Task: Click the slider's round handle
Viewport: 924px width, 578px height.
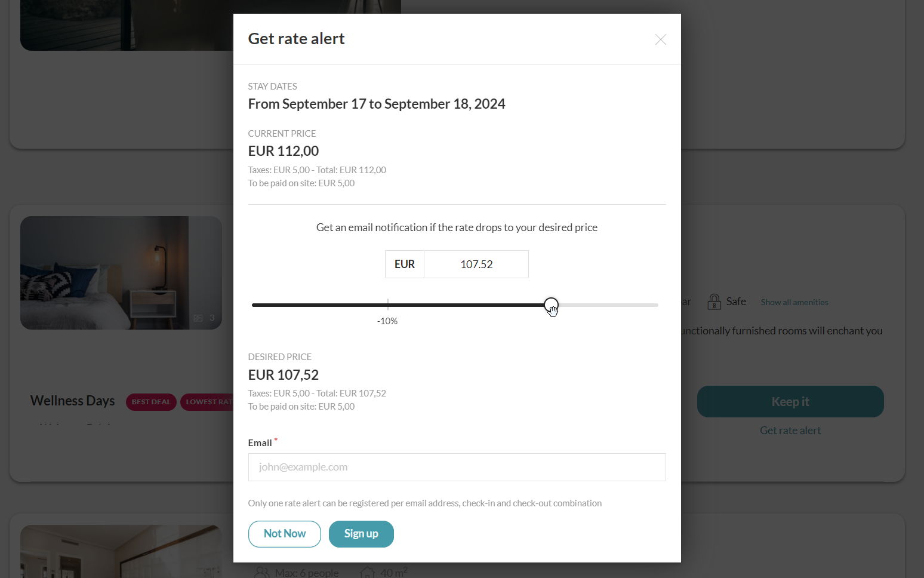Action: [551, 305]
